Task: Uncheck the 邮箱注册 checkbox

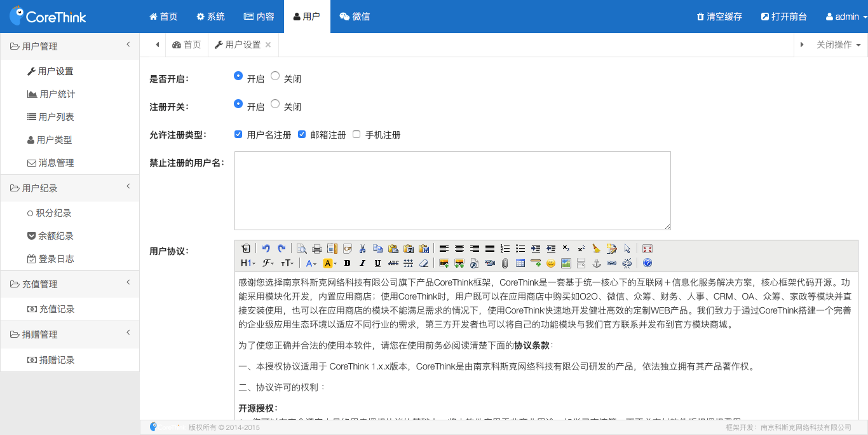Action: tap(302, 134)
